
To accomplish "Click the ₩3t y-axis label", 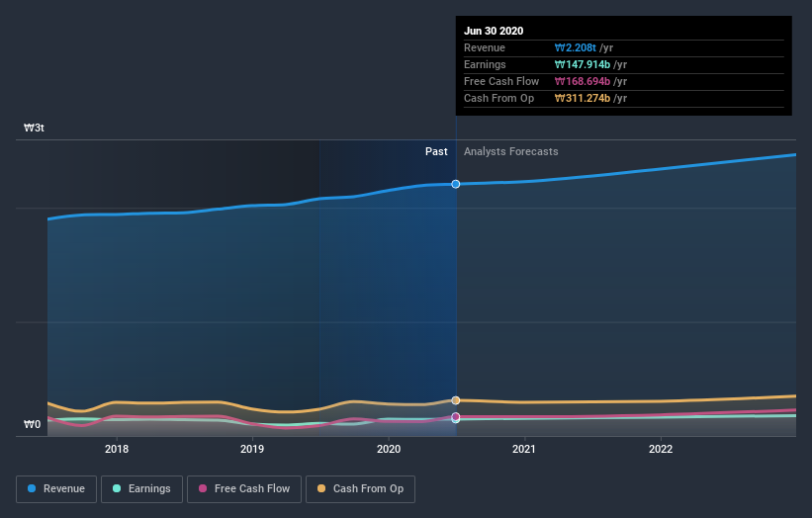I will 34,128.
